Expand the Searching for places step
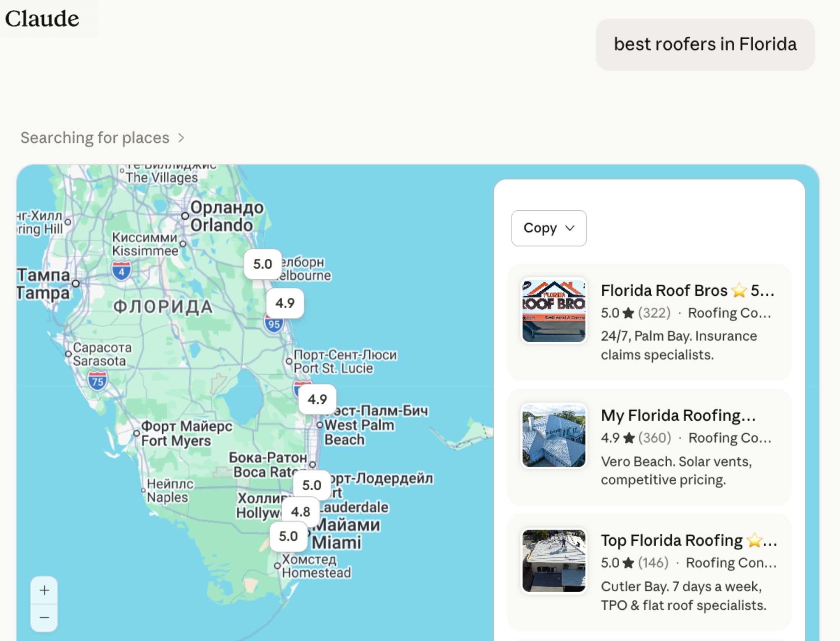This screenshot has width=840, height=641. [x=102, y=138]
